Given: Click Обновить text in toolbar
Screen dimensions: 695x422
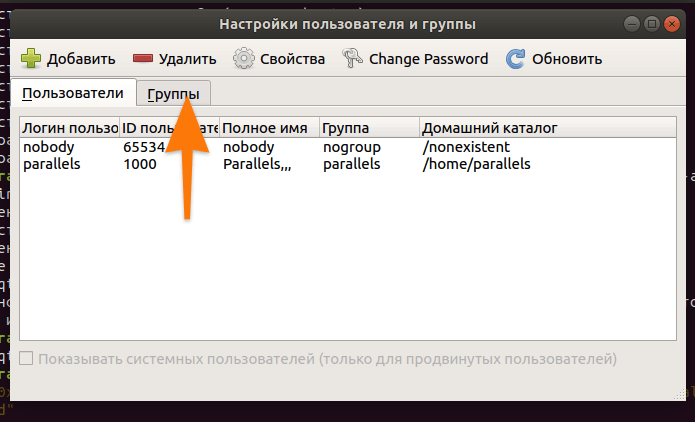Looking at the screenshot, I should pyautogui.click(x=567, y=59).
